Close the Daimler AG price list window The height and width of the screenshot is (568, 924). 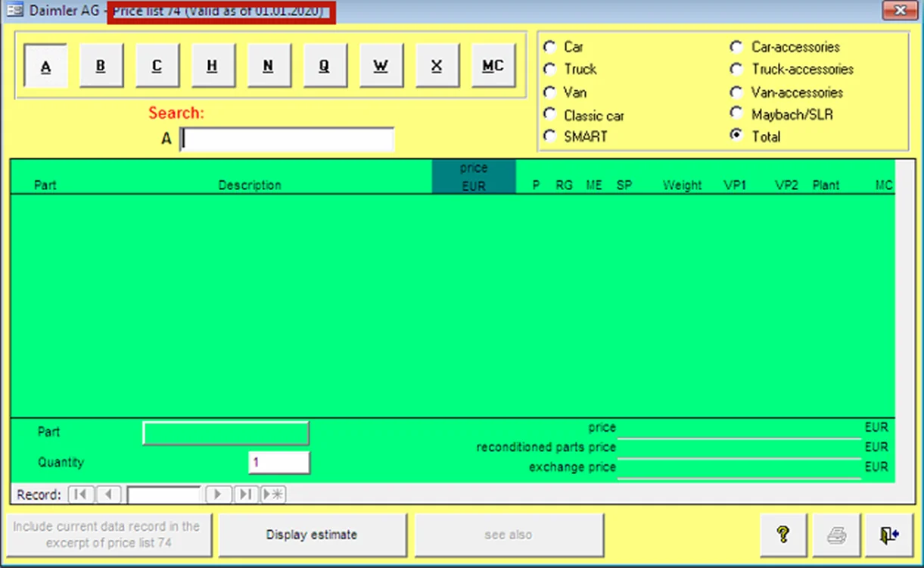pos(900,11)
